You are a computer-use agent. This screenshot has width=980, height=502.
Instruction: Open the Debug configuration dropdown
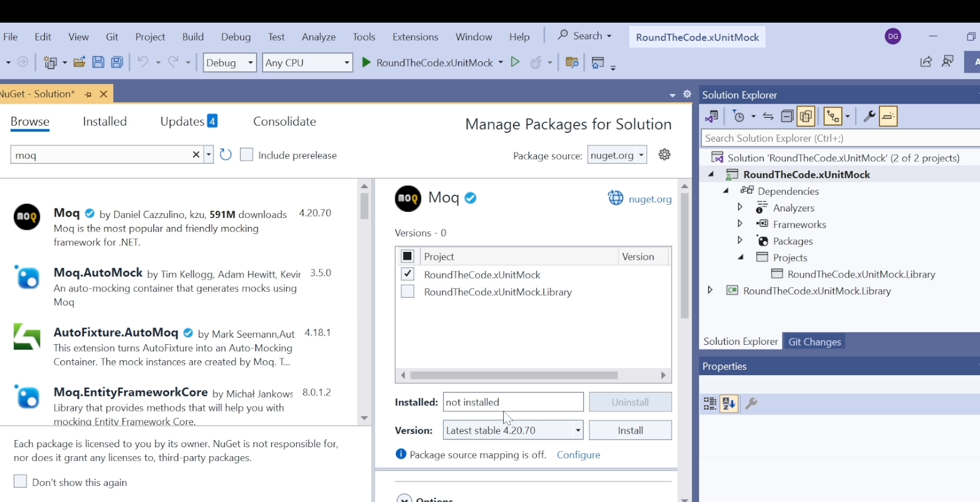[x=230, y=63]
